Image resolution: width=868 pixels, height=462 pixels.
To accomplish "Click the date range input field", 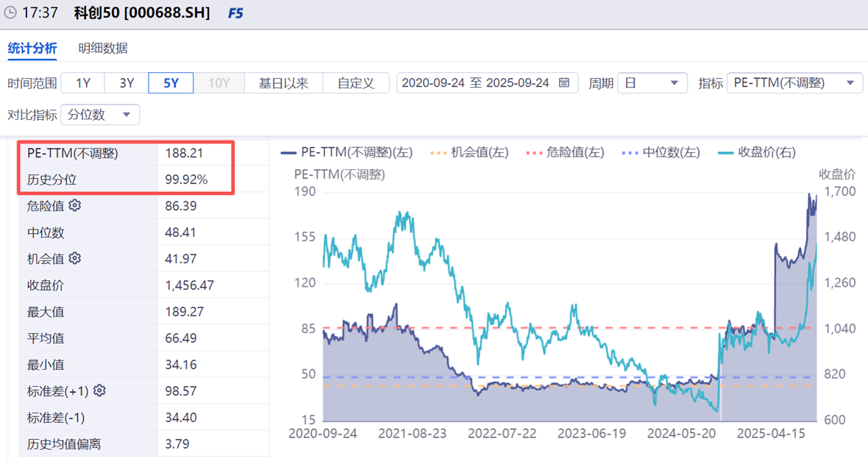I will (x=487, y=83).
